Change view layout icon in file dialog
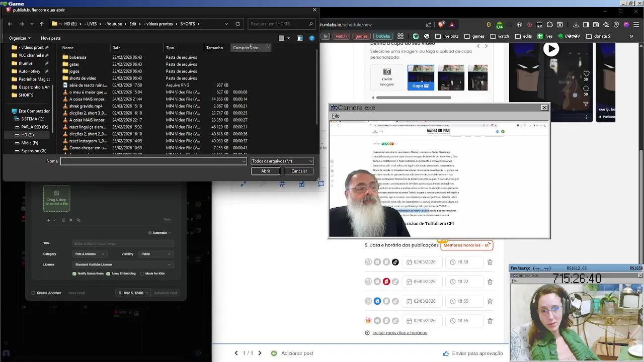644x362 pixels. click(x=281, y=38)
